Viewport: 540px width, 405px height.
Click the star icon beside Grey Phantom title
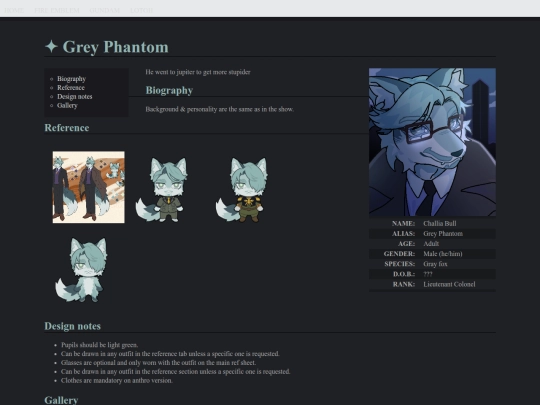51,46
